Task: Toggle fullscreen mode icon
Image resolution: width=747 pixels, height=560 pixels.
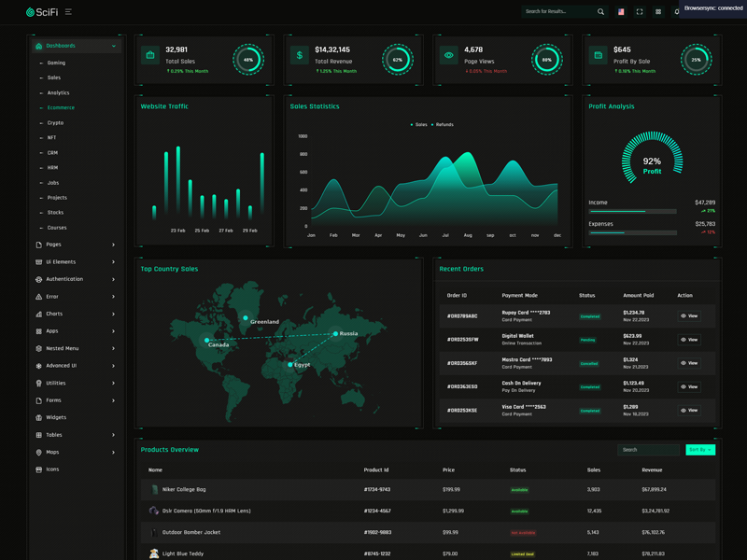Action: [640, 12]
